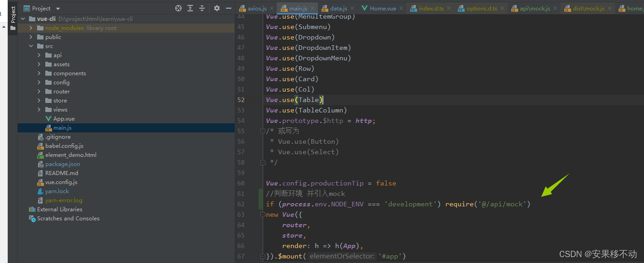The height and width of the screenshot is (263, 644).
Task: Open package.json from the project tree
Action: 62,164
